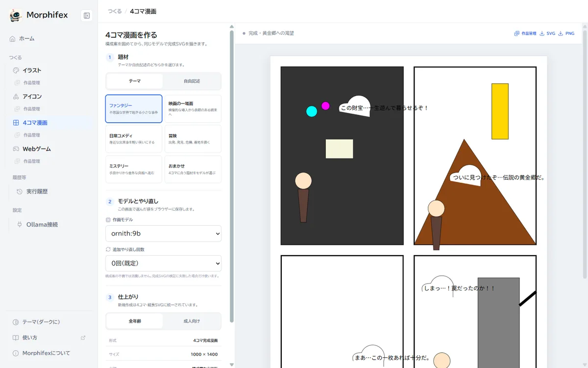This screenshot has width=588, height=368.
Task: Click the grid icon beside 4コマ漫画
Action: point(16,123)
